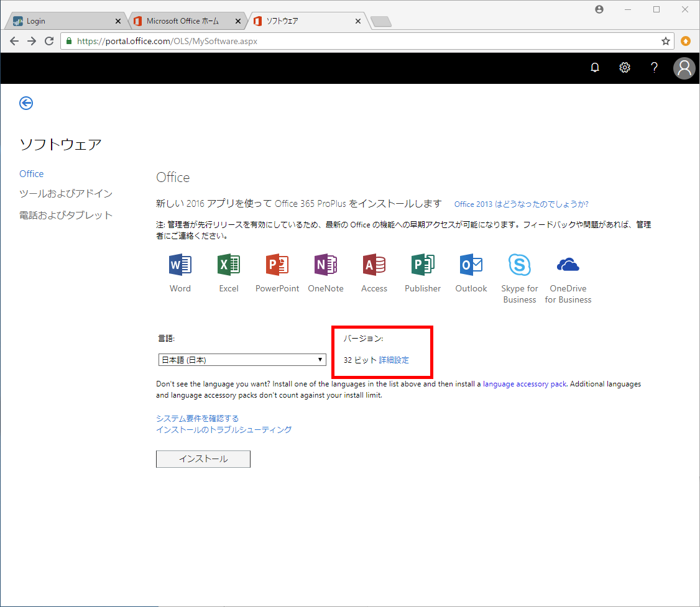The width and height of the screenshot is (700, 607).
Task: Reload the page
Action: pos(49,41)
